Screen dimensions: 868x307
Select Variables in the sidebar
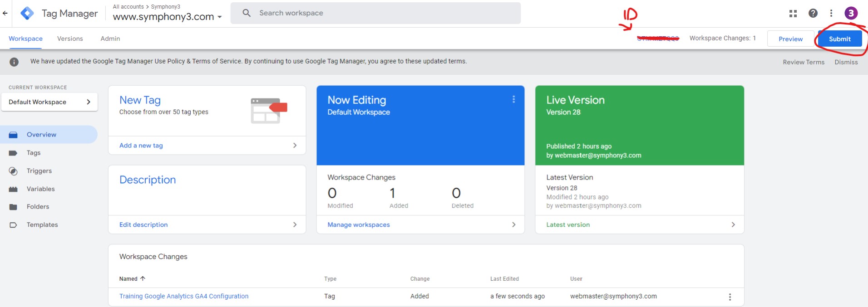40,189
